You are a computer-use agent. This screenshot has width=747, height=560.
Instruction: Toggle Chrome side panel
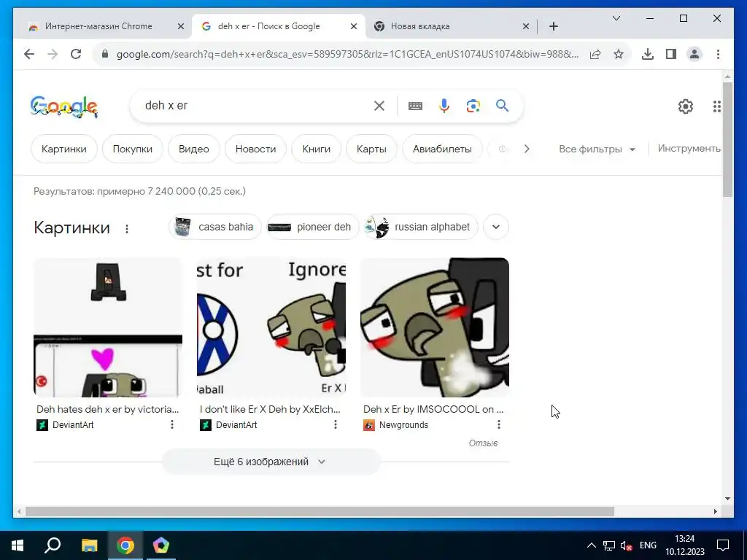click(671, 54)
